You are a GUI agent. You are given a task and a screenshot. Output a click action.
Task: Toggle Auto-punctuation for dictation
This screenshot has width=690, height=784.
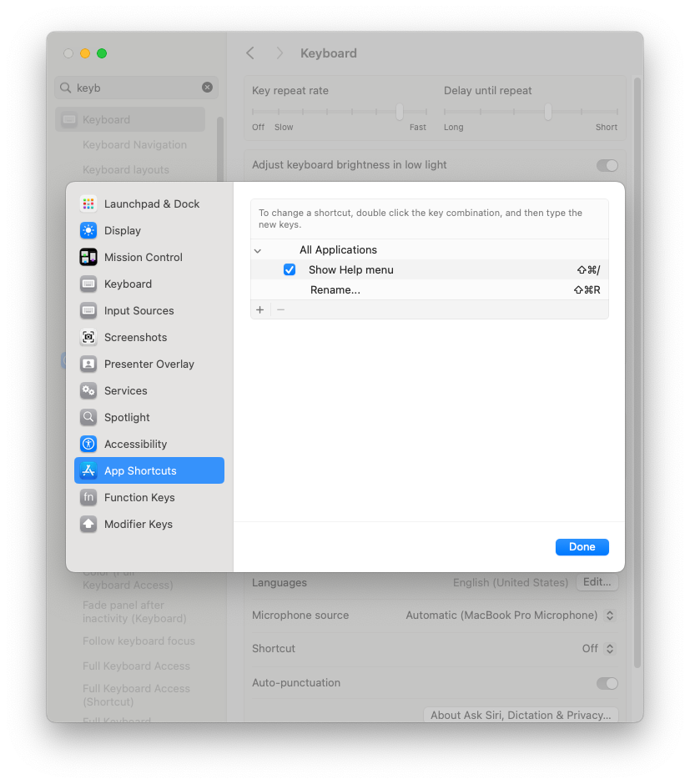click(x=607, y=683)
